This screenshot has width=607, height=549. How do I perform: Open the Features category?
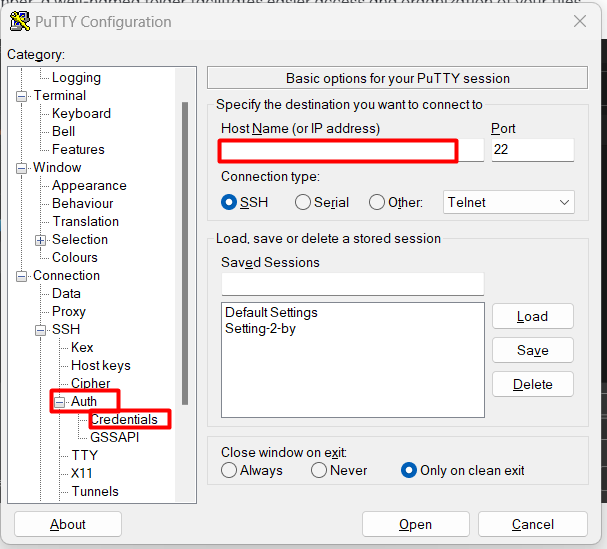[x=78, y=149]
